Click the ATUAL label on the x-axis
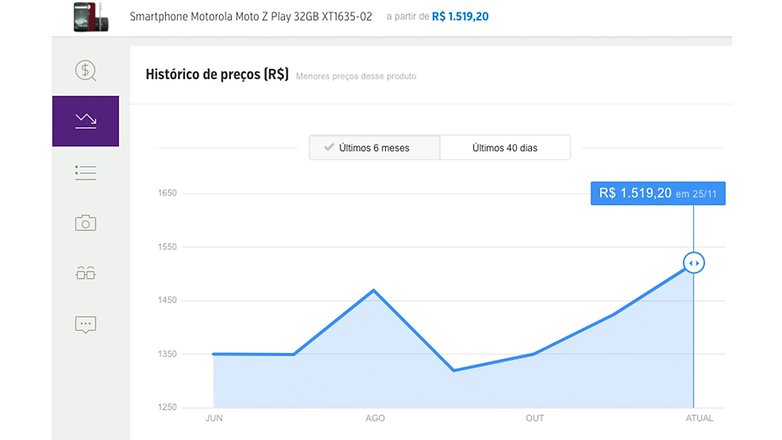Viewport: 782px width, 440px height. click(x=699, y=418)
